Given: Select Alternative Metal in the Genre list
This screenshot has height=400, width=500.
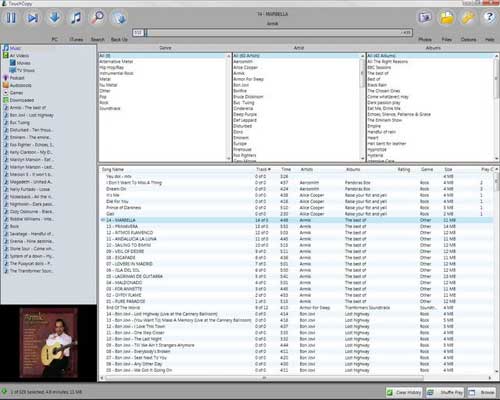Looking at the screenshot, I should tap(116, 62).
